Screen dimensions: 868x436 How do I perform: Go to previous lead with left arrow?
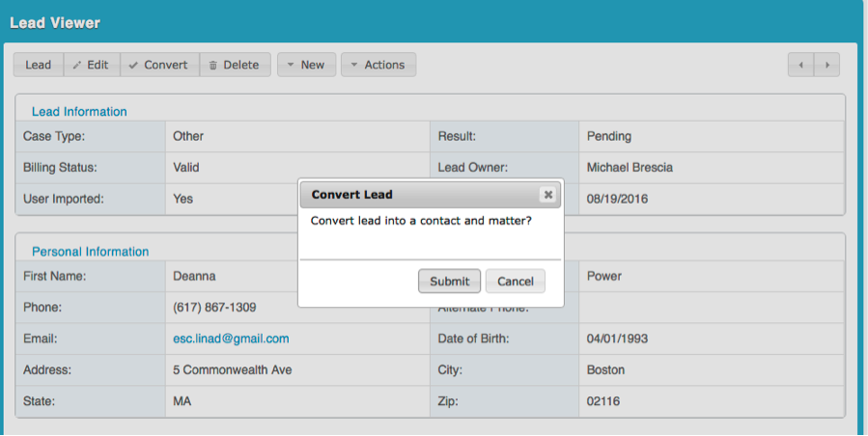pos(801,65)
